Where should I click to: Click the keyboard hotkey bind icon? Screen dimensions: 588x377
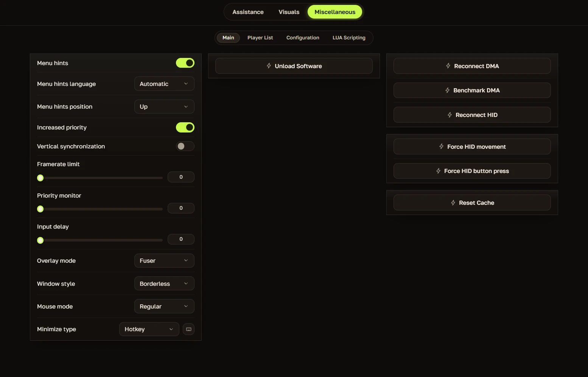[188, 329]
